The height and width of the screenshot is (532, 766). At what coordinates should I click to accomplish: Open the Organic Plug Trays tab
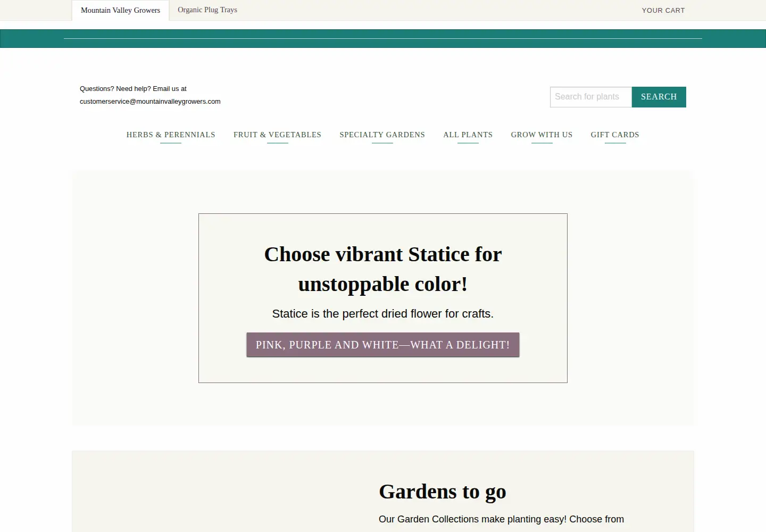click(x=207, y=10)
